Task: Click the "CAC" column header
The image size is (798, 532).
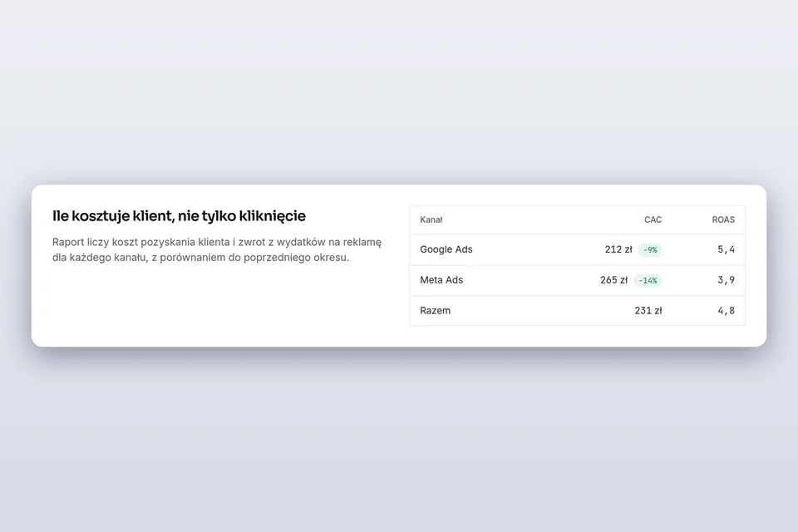Action: click(653, 220)
